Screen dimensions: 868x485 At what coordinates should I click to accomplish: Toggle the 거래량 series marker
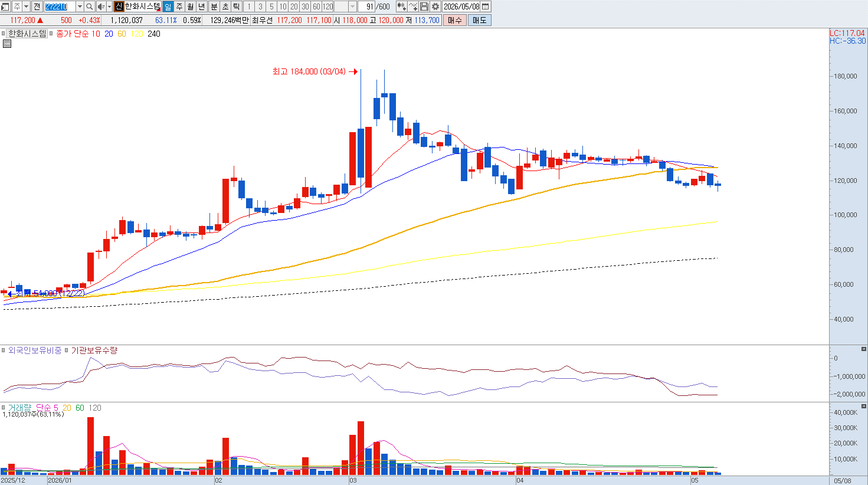coord(4,408)
